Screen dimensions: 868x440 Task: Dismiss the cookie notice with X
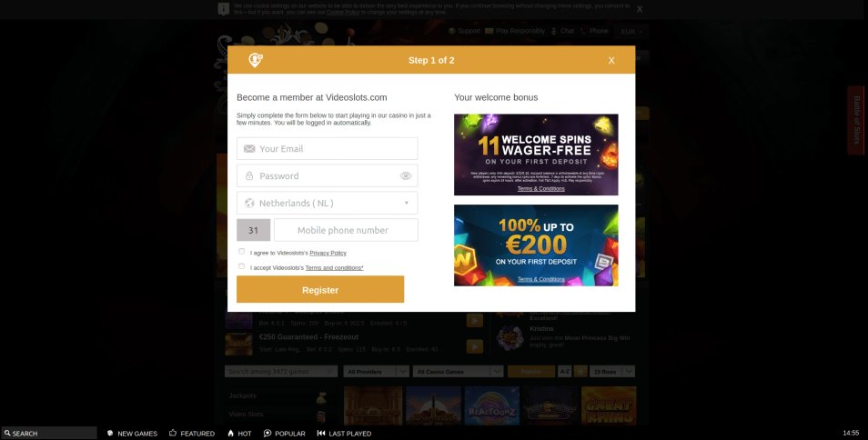click(x=640, y=9)
